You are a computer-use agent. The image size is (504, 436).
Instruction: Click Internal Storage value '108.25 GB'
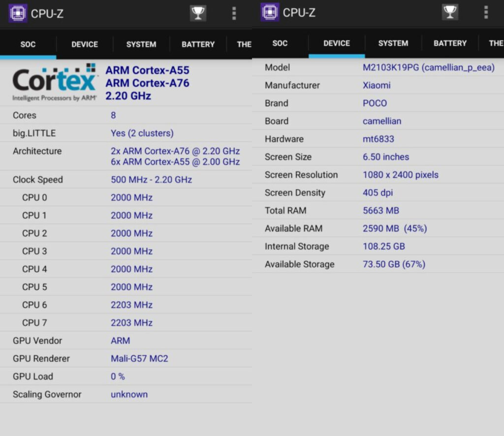click(384, 247)
